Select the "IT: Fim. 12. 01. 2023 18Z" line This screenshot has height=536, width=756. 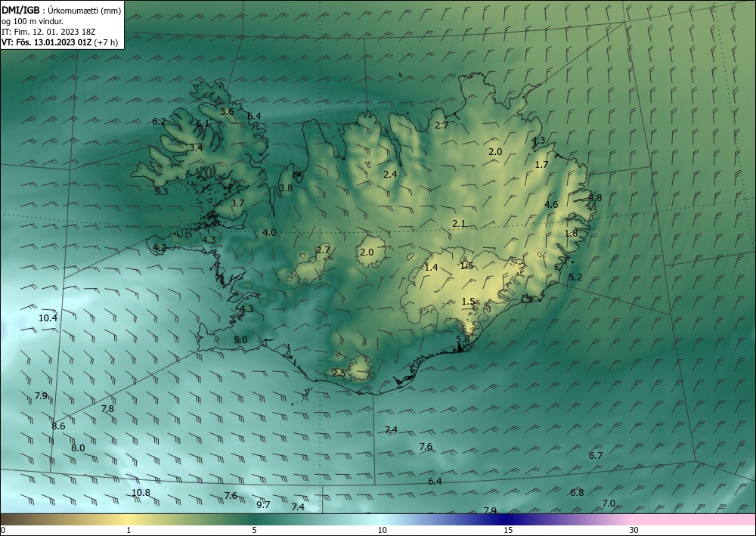(x=48, y=32)
